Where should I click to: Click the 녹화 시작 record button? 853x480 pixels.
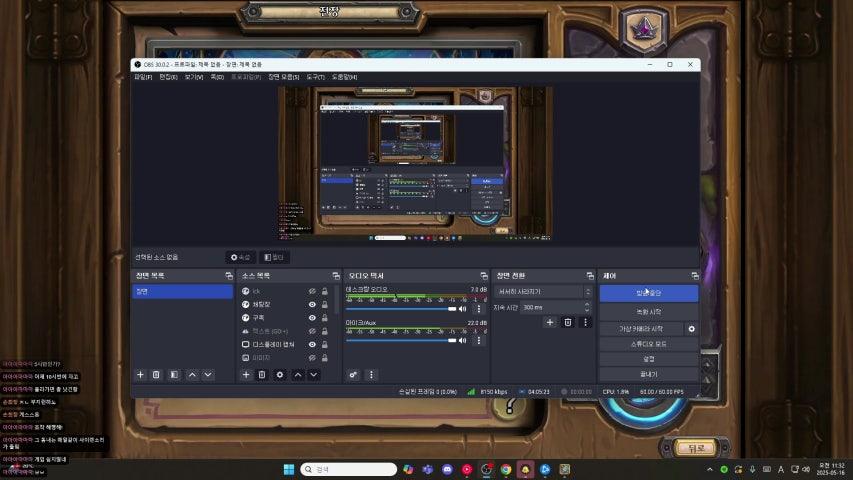click(648, 312)
